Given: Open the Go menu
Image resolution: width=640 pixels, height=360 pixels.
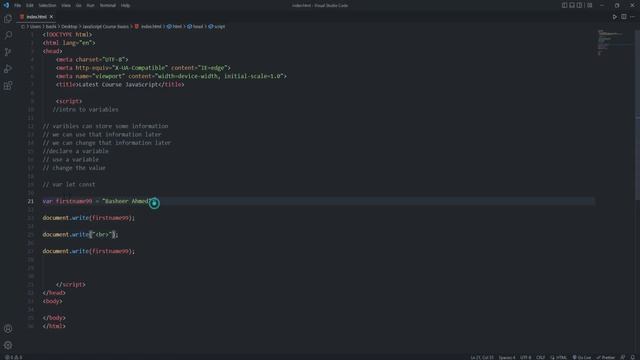Looking at the screenshot, I should pos(78,5).
